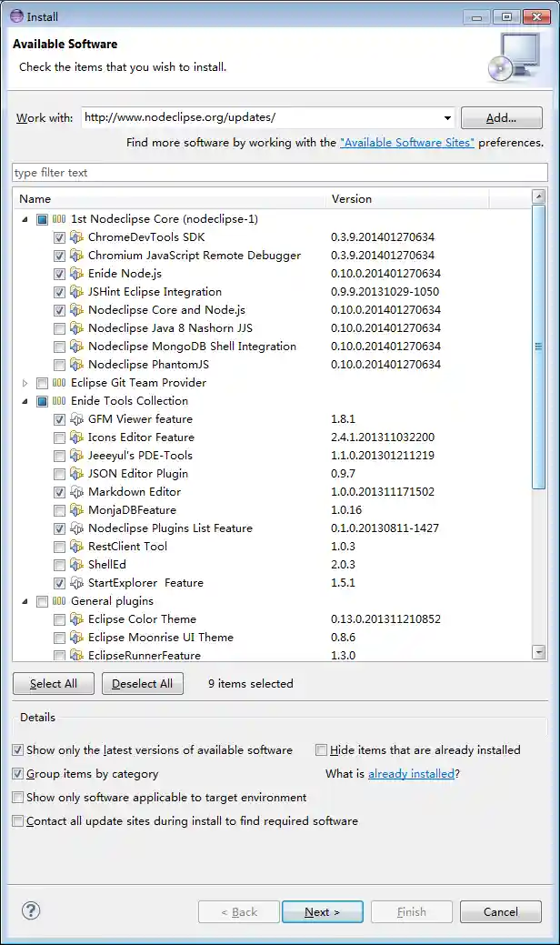Collapse the 1st Nodeclipse Core category
Screen dimensions: 560x945
25,219
